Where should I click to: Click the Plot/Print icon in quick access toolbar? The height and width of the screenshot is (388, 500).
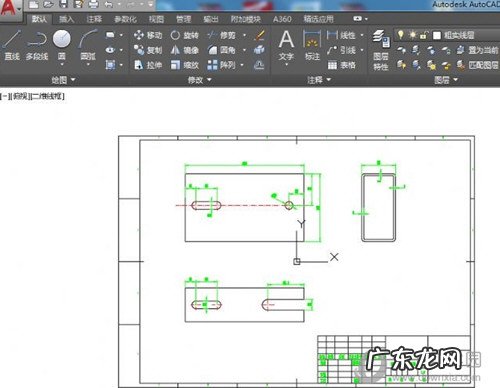(94, 4)
